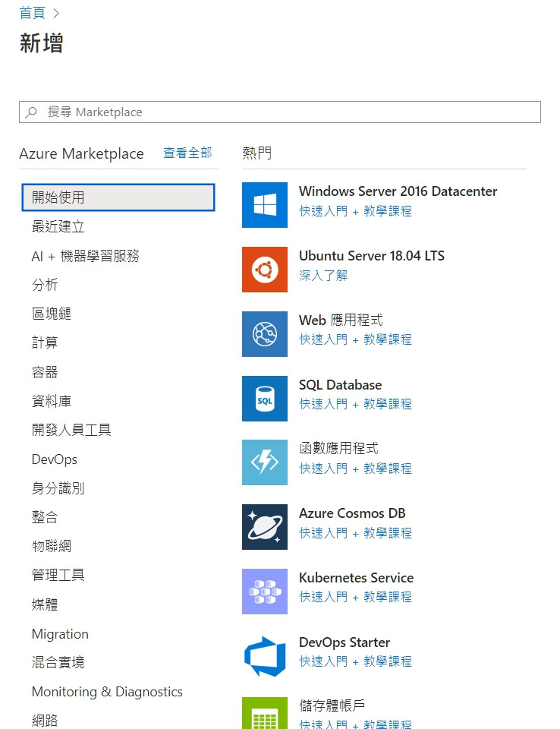Open 物聯網 category
This screenshot has width=560, height=729.
click(51, 546)
